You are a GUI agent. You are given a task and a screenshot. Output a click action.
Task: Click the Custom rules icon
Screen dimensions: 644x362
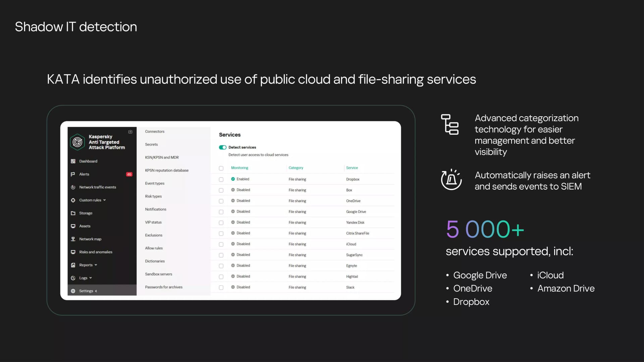(73, 200)
